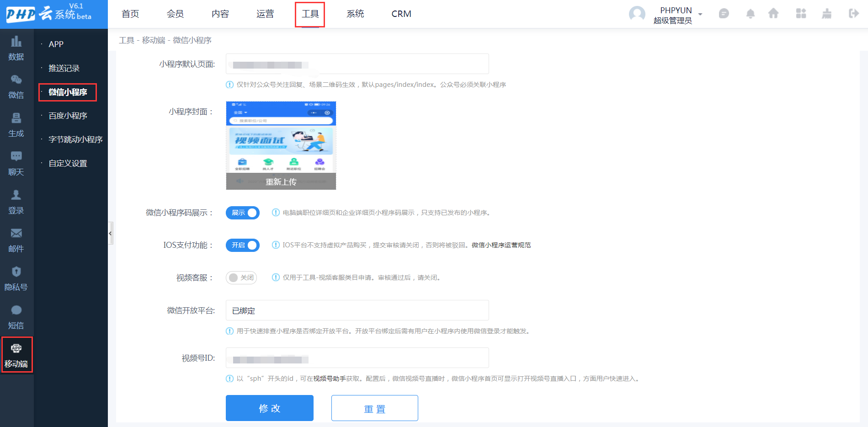Image resolution: width=868 pixels, height=427 pixels.
Task: Open the 移动端 (Mobile) sidebar section
Action: coord(17,355)
